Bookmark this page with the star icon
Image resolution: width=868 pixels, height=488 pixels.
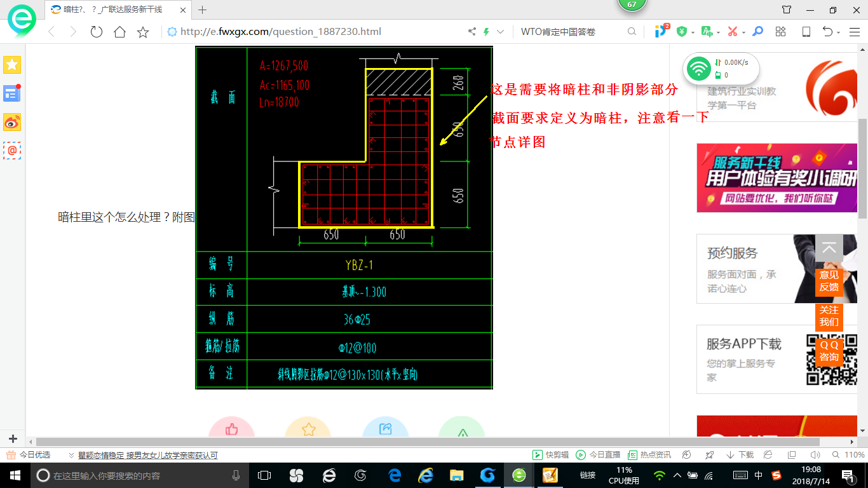pos(143,32)
